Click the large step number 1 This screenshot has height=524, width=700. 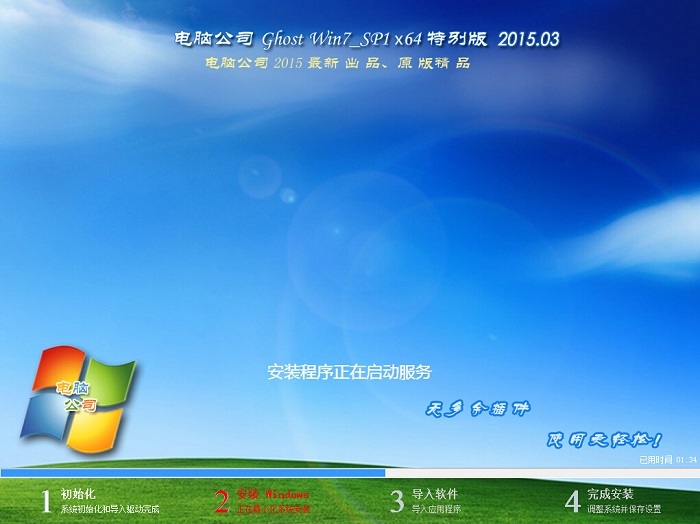tap(46, 501)
